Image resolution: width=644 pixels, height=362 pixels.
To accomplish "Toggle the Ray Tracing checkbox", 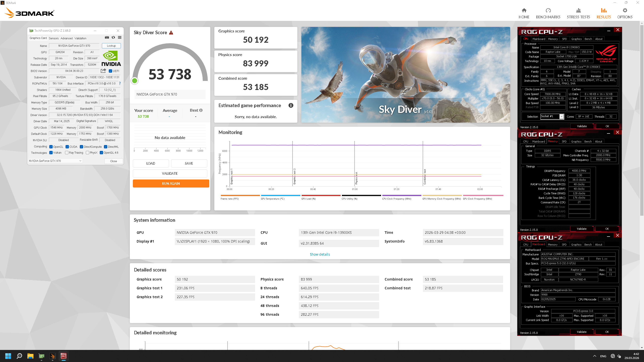I will [x=67, y=153].
